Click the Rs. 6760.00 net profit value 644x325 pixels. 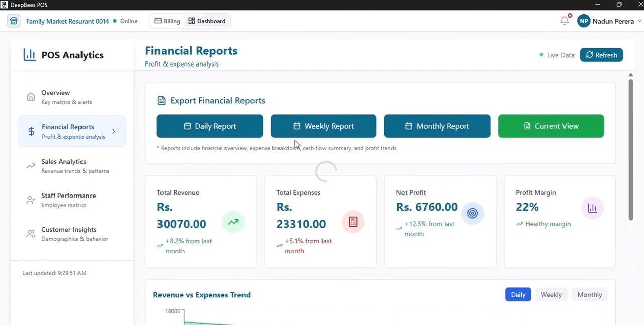[427, 207]
